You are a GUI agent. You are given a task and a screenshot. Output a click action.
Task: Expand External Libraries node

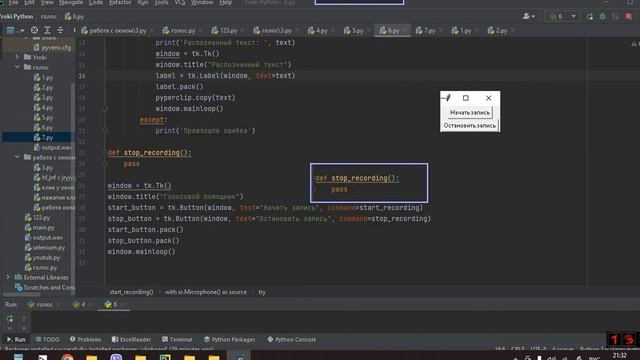point(8,277)
